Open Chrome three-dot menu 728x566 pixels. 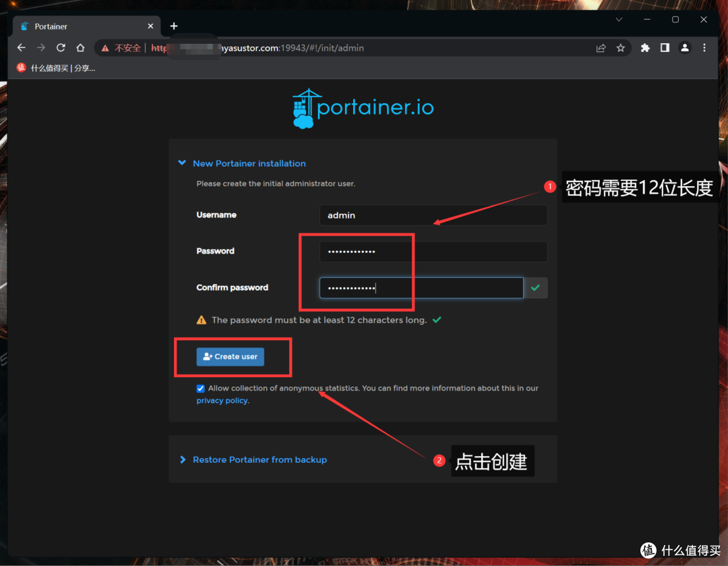coord(704,48)
